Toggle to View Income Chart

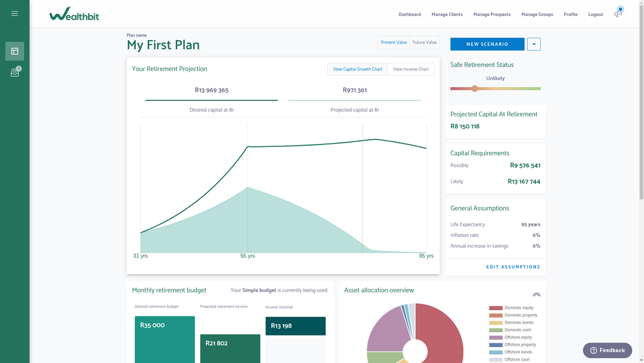411,69
